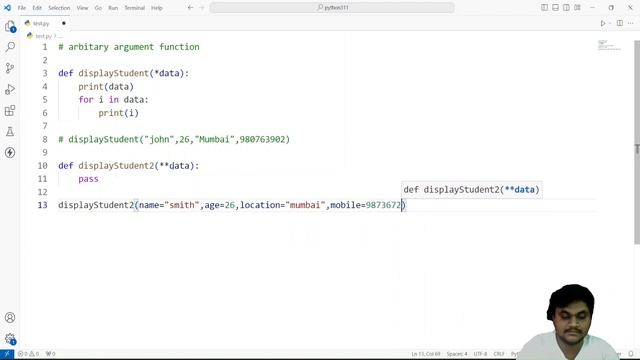Open the Search view in activity bar

(10, 47)
